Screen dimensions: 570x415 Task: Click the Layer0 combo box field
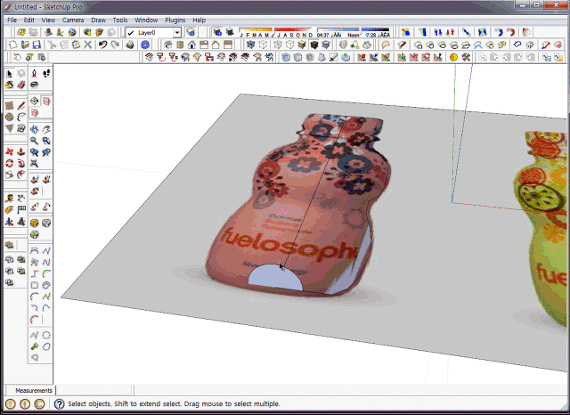(153, 33)
